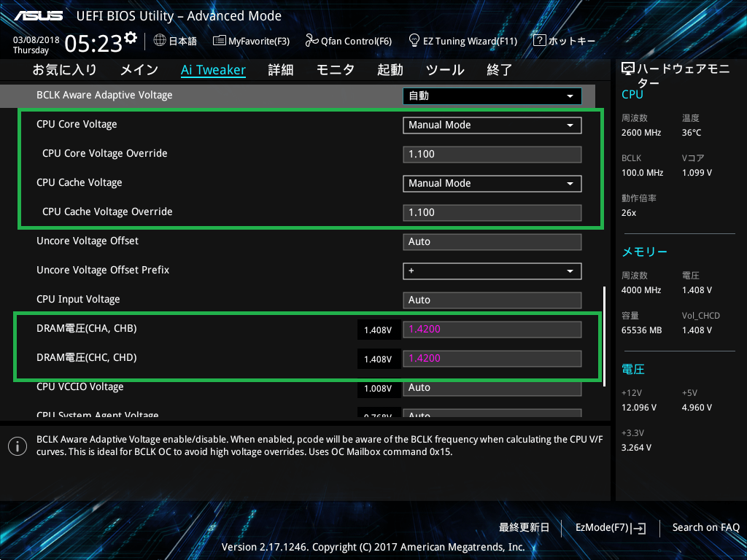Open Uncore Voltage Offset Prefix dropdown
Viewport: 747px width, 560px height.
click(492, 271)
